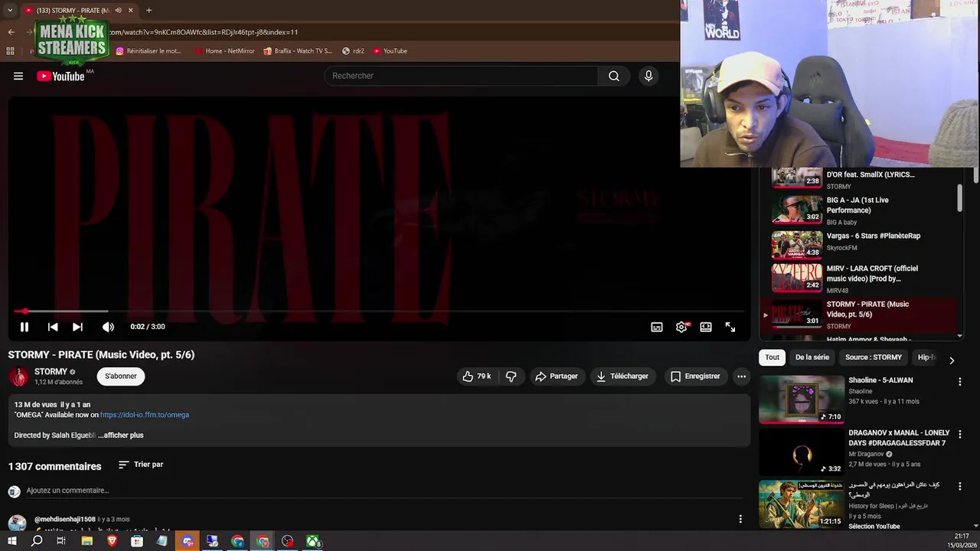Save the video with Enregistrer

click(695, 377)
